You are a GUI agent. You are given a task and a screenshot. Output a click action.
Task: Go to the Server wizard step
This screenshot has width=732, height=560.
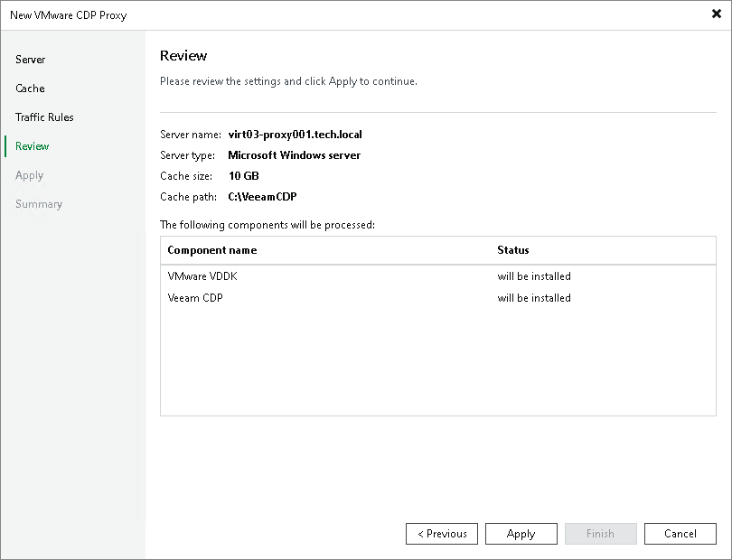coord(31,60)
